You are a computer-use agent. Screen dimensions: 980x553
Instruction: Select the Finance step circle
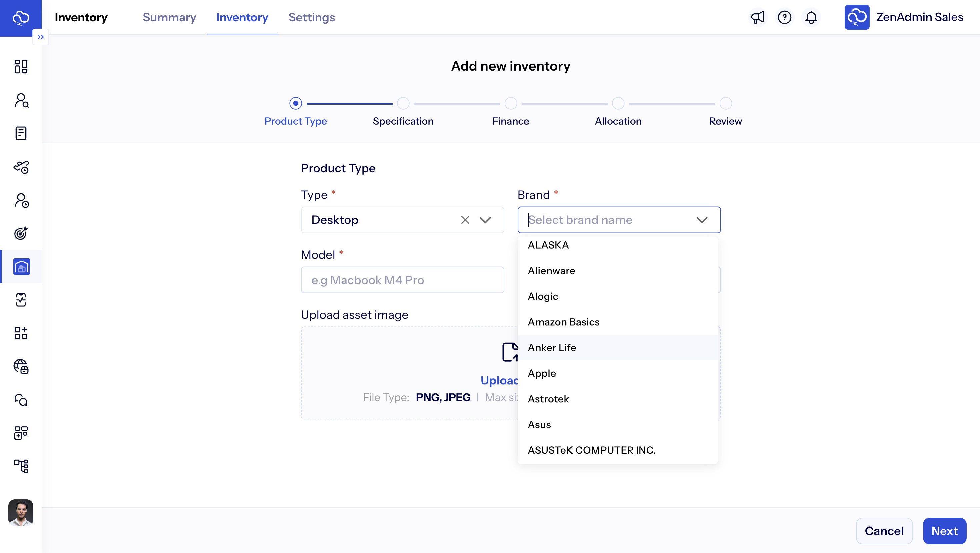pyautogui.click(x=511, y=104)
